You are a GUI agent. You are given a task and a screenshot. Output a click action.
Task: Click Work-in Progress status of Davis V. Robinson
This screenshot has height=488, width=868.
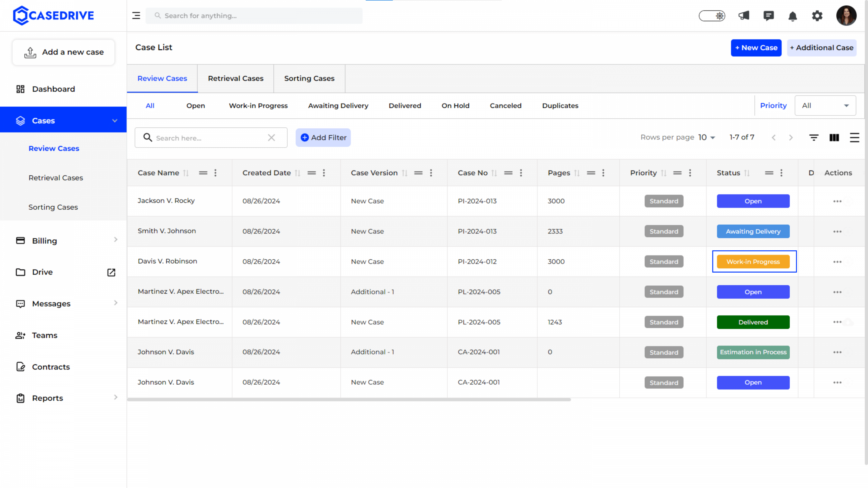[x=753, y=262]
